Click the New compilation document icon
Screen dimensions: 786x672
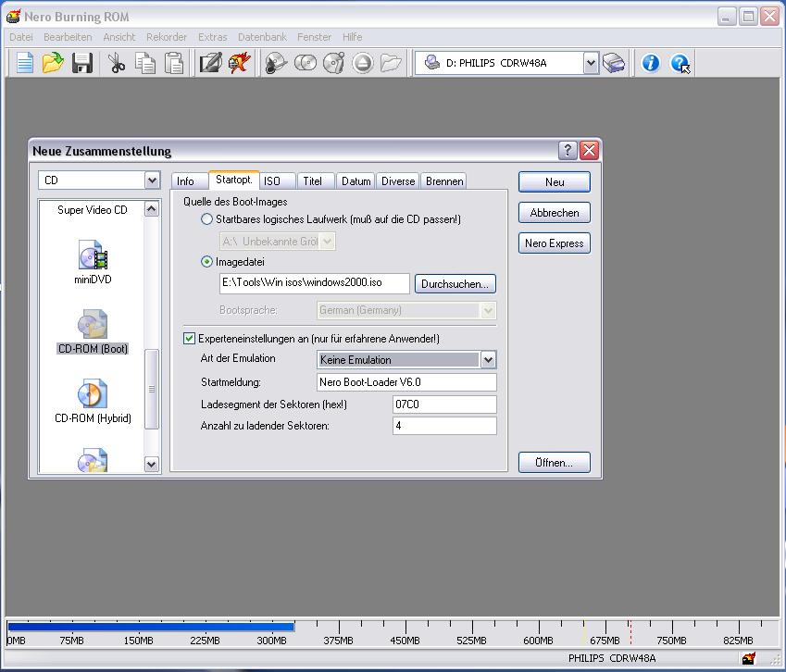[25, 63]
